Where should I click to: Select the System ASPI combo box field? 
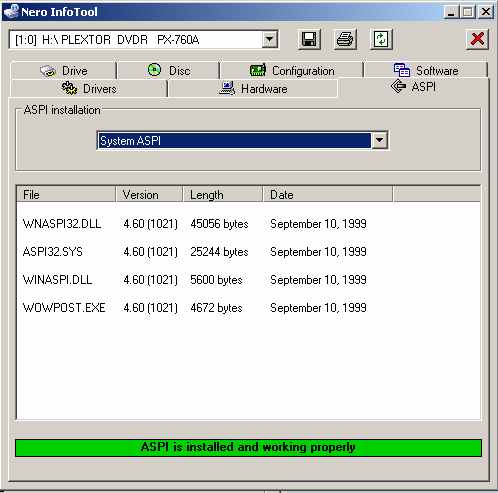242,140
